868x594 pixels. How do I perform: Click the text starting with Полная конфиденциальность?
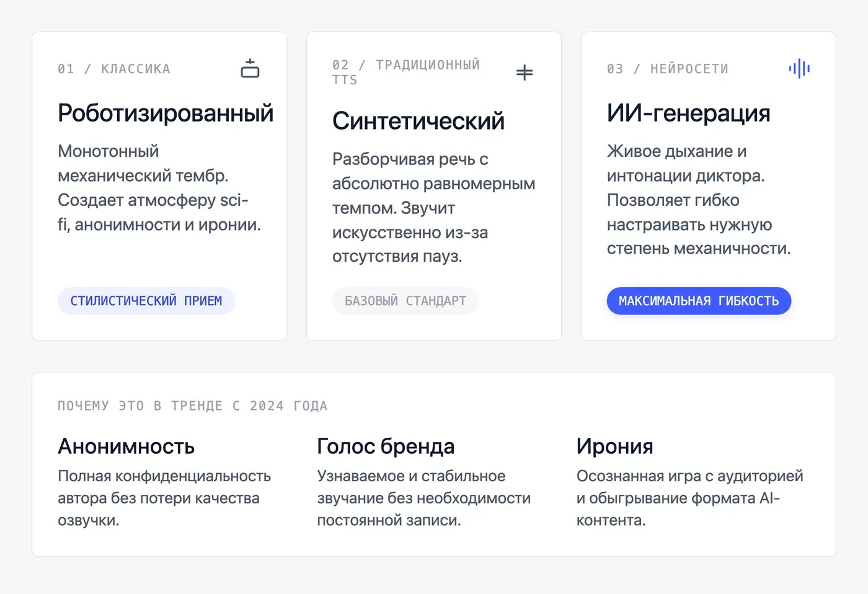tap(164, 498)
